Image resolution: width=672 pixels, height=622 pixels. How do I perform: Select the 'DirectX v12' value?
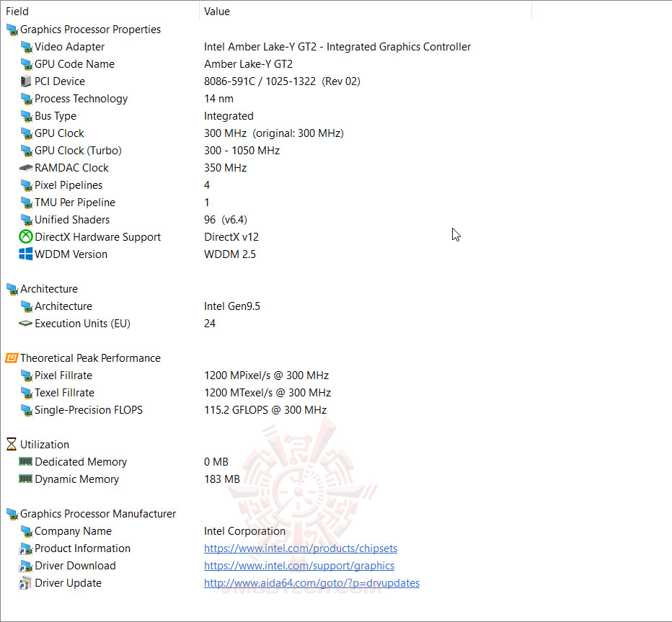tap(231, 237)
